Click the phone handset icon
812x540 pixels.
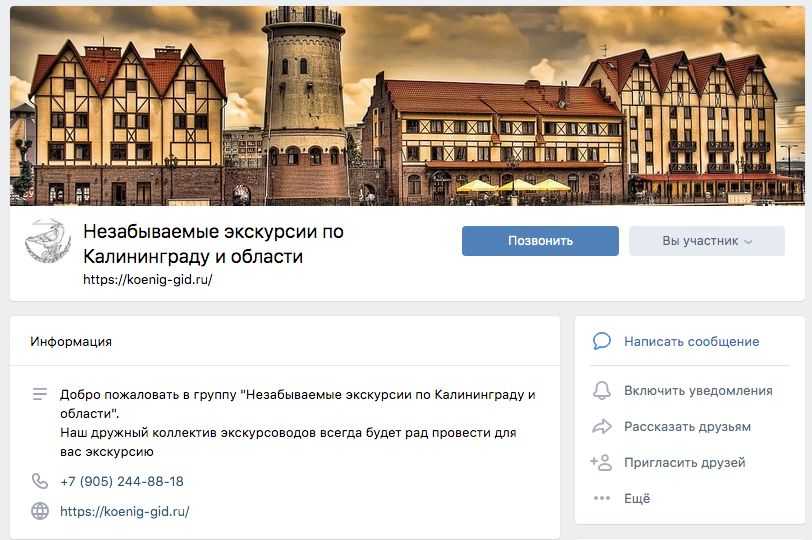coord(40,481)
